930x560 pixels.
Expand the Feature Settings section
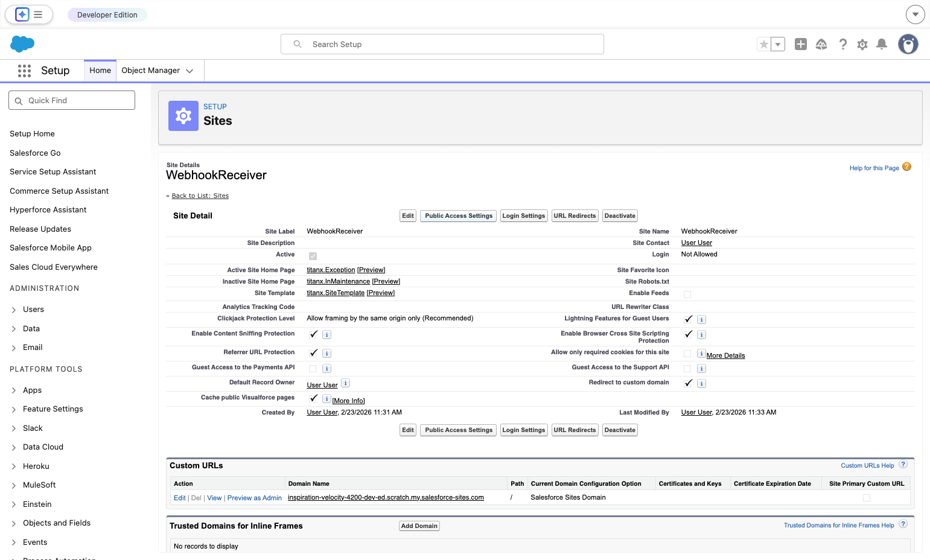click(14, 410)
